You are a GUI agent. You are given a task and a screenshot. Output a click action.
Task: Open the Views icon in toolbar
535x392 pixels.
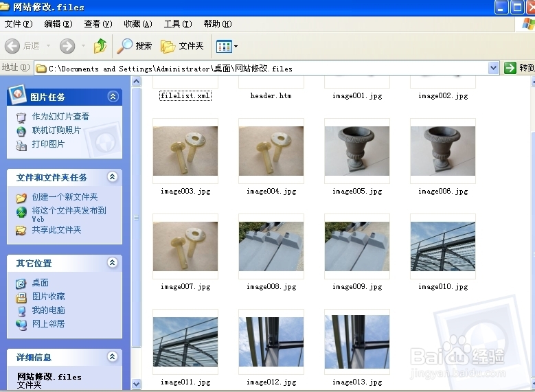coord(224,46)
